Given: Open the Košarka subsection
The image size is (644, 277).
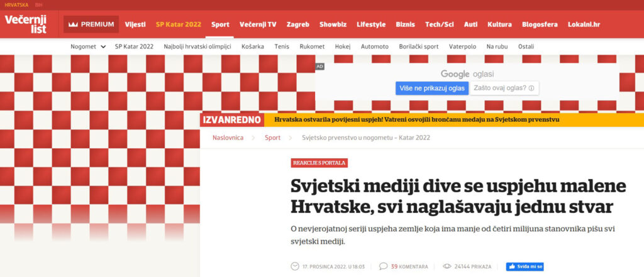Looking at the screenshot, I should (x=253, y=46).
